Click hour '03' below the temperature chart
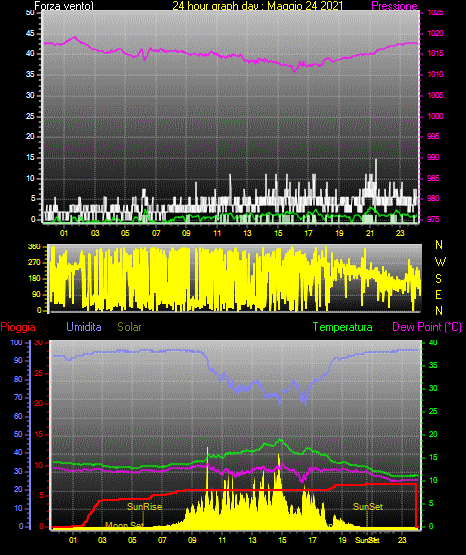Screen dimensions: 466x555 (x=102, y=540)
